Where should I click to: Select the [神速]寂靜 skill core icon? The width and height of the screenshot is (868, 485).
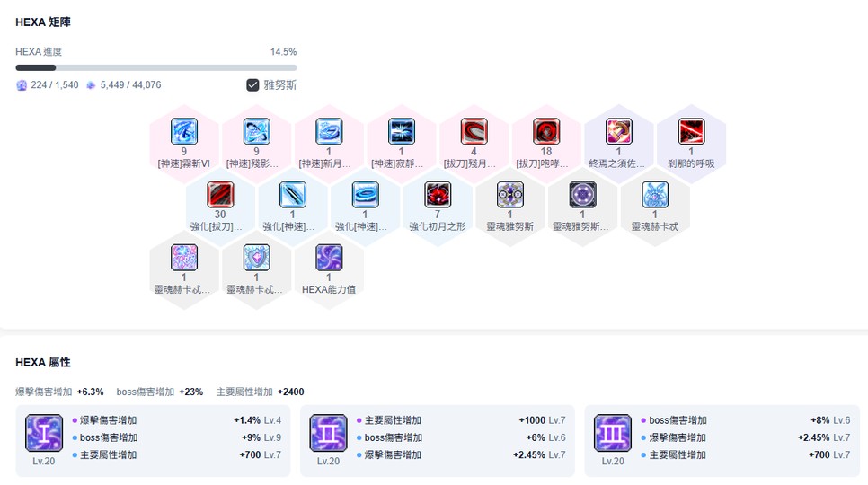click(x=402, y=132)
